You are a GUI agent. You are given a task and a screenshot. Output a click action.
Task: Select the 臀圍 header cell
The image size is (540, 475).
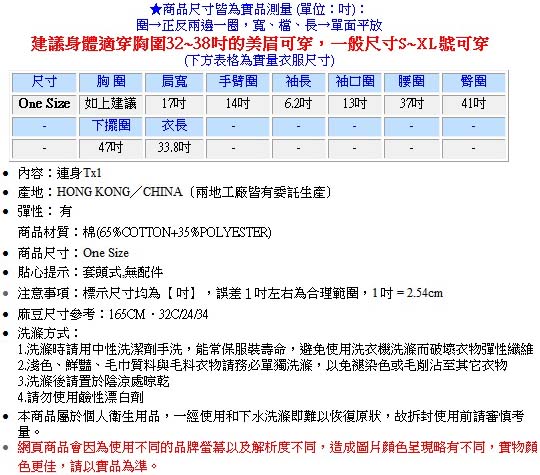tap(474, 82)
